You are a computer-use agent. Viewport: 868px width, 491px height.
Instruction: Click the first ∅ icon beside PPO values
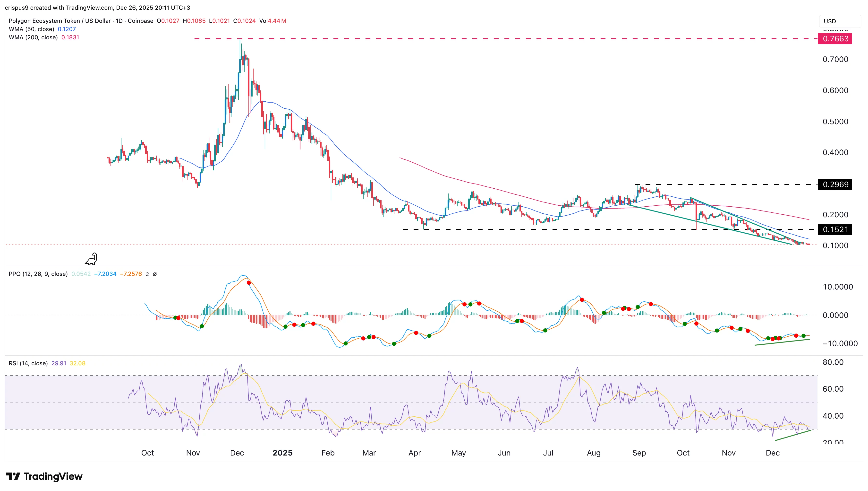point(147,274)
